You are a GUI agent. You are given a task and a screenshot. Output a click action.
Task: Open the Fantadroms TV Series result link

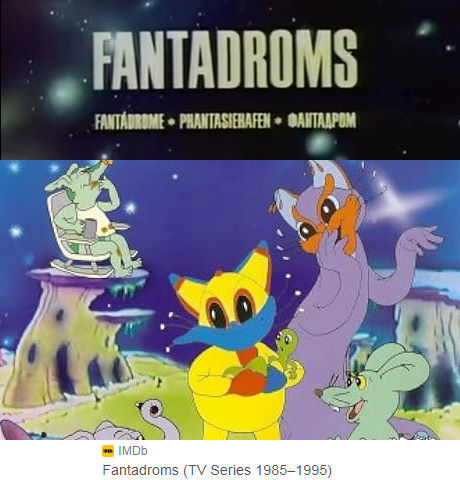[217, 470]
